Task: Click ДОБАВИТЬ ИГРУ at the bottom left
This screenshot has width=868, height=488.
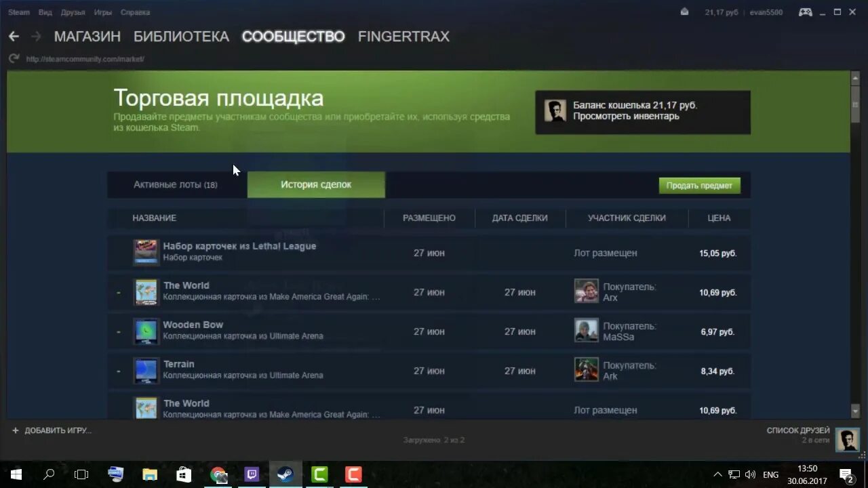Action: pyautogui.click(x=58, y=430)
